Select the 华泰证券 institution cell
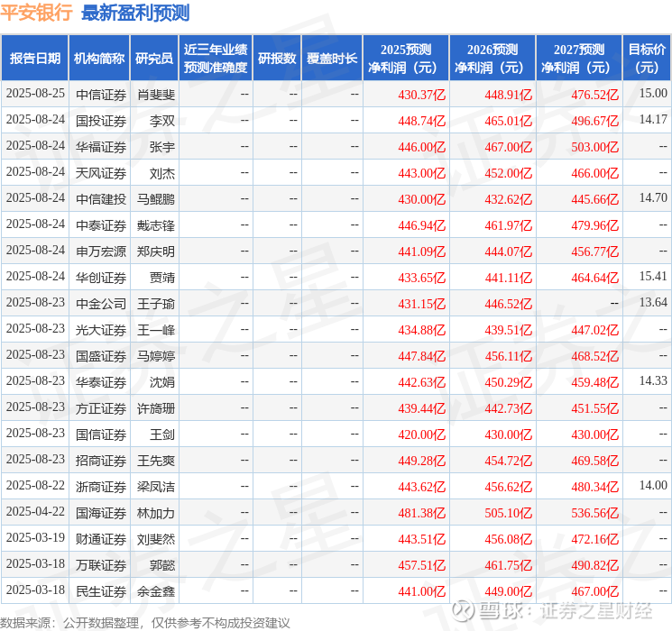The width and height of the screenshot is (672, 631). click(x=101, y=382)
